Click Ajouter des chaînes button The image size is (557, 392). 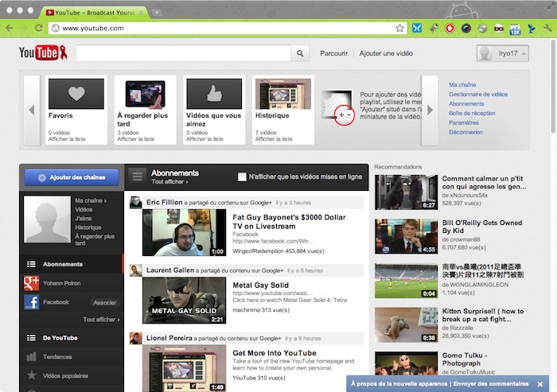tap(72, 177)
